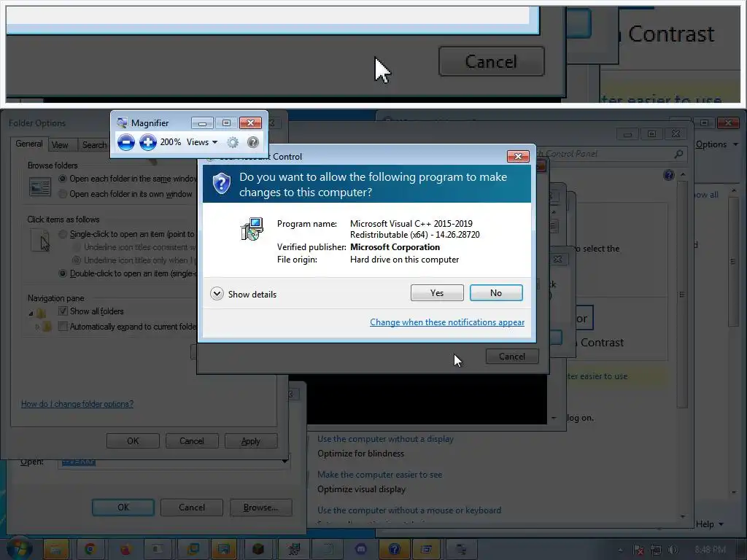Switch to View tab in Folder Options
Viewport: 747px width, 560px height.
point(60,145)
